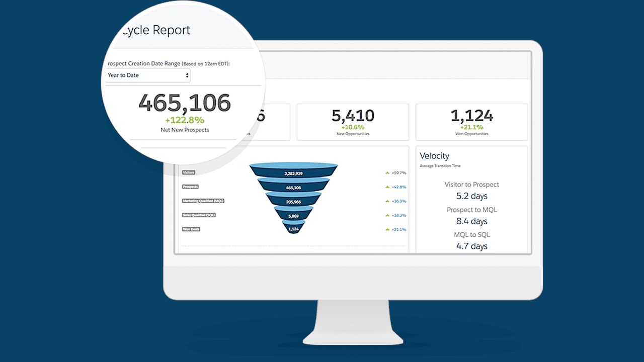This screenshot has width=644, height=362.
Task: Select the New Opportunities label
Action: [x=353, y=134]
